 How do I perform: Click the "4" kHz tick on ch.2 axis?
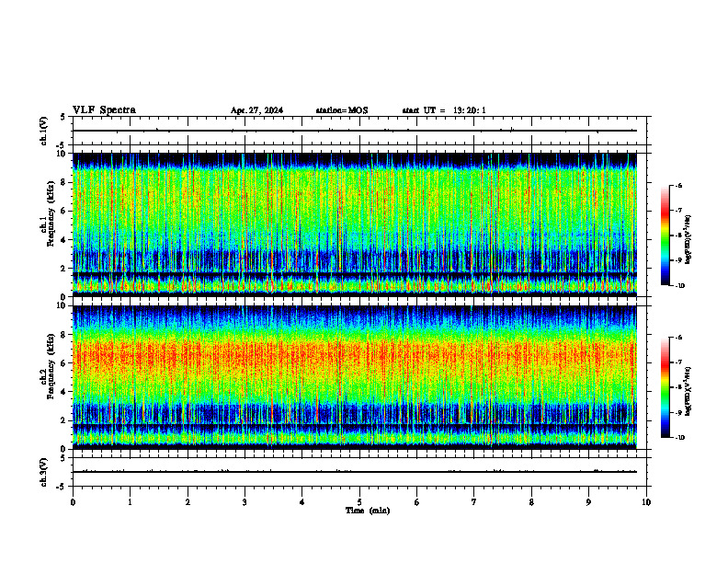pos(64,392)
